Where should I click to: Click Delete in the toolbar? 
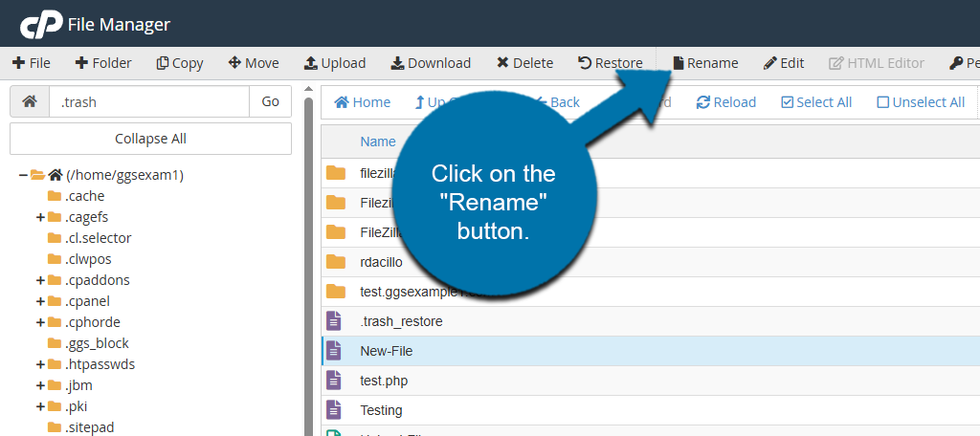524,63
